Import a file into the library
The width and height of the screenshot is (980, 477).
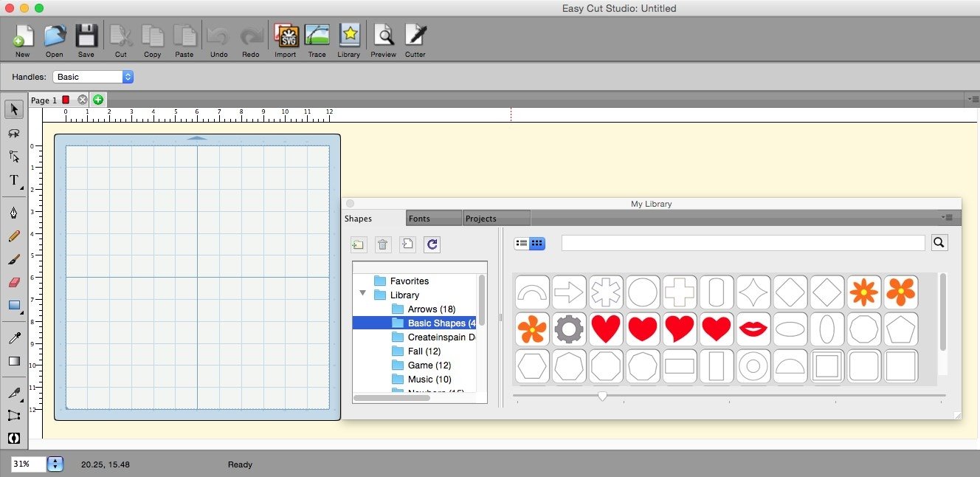pos(407,244)
